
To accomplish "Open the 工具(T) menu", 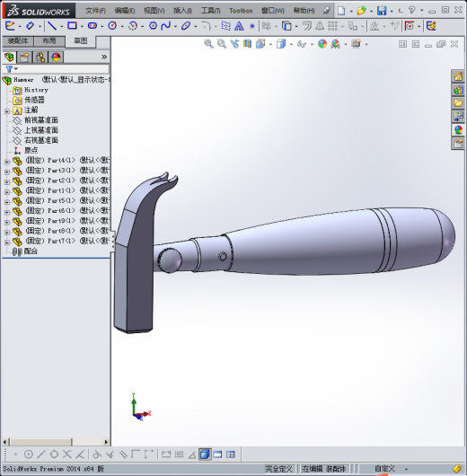I will coord(210,11).
